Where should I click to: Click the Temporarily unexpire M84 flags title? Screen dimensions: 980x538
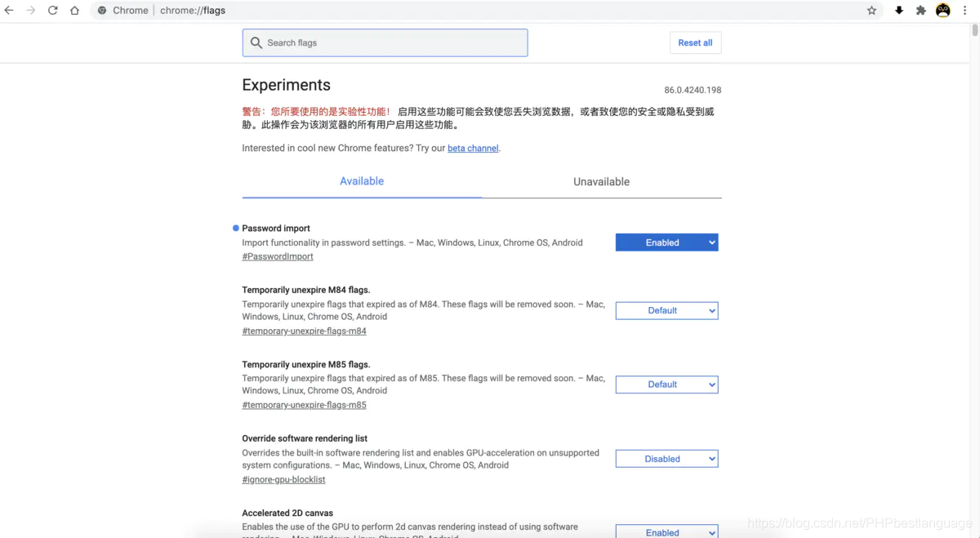pyautogui.click(x=306, y=290)
